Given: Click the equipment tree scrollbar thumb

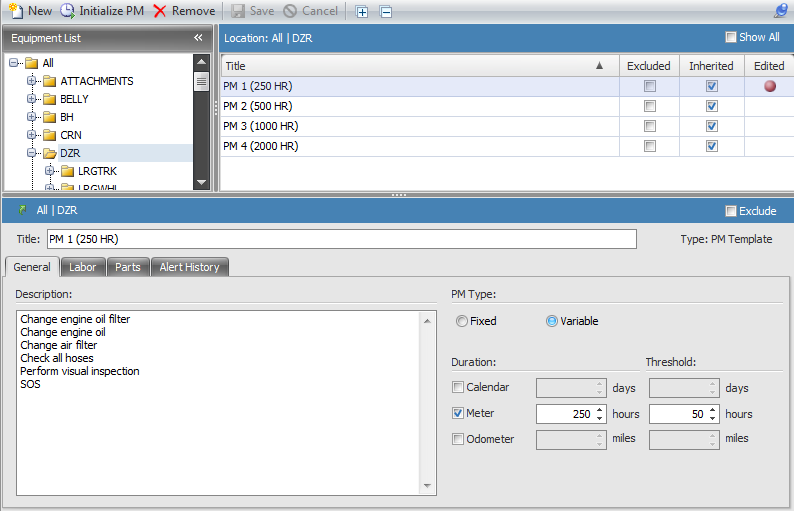Looking at the screenshot, I should pyautogui.click(x=202, y=81).
